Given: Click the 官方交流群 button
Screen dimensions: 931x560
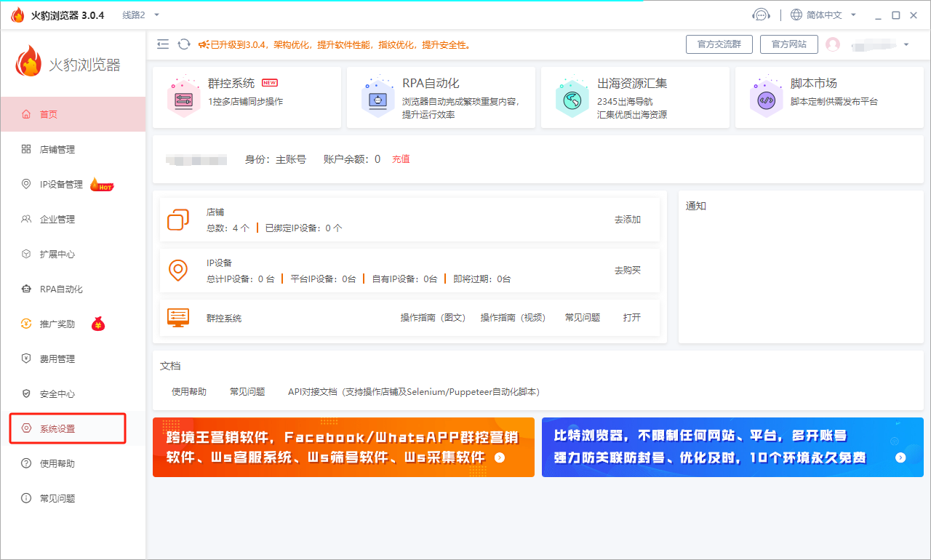Looking at the screenshot, I should point(719,44).
